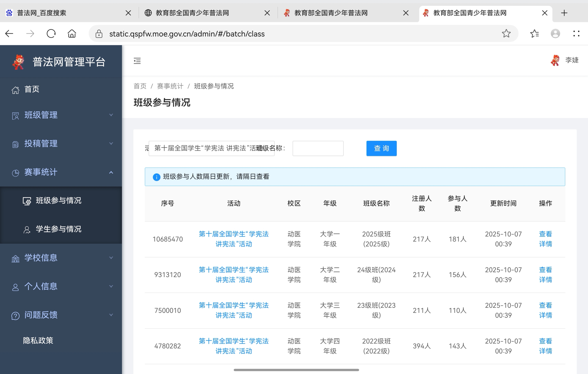Select the 班级管理 sidebar icon

[15, 115]
